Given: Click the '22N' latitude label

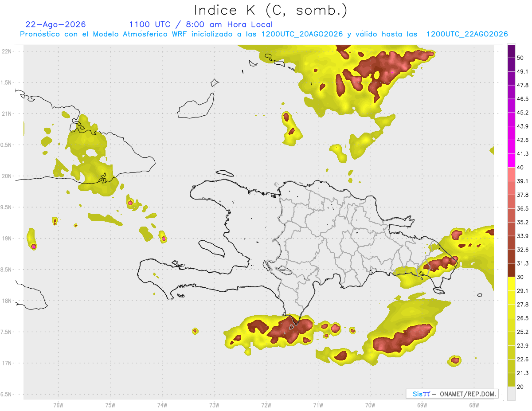Looking at the screenshot, I should 8,51.
